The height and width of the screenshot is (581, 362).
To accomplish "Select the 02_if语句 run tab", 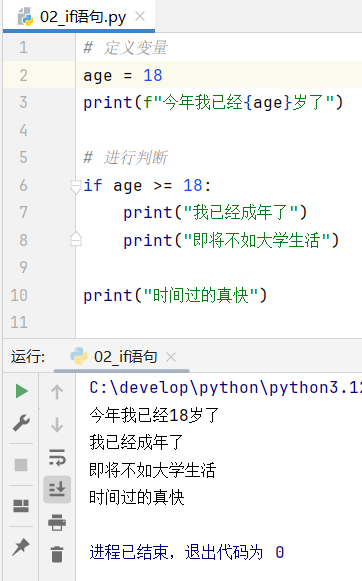I will tap(122, 357).
